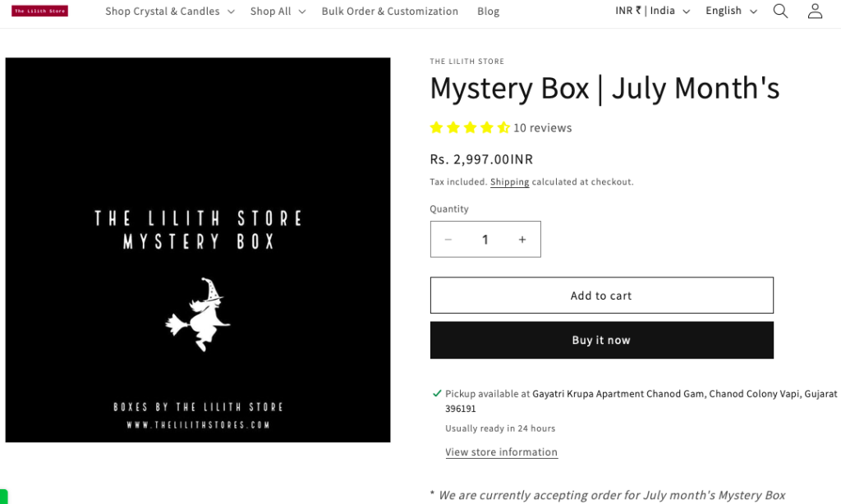Open the English language selector
Image resolution: width=841 pixels, height=504 pixels.
click(x=729, y=11)
